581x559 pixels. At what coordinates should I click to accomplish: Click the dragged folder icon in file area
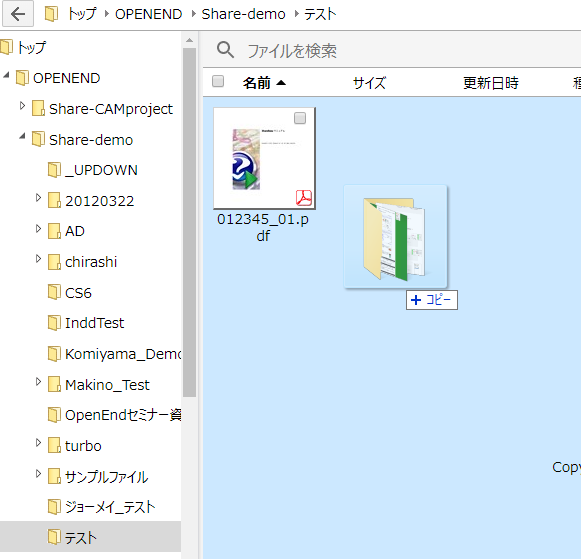(x=395, y=237)
